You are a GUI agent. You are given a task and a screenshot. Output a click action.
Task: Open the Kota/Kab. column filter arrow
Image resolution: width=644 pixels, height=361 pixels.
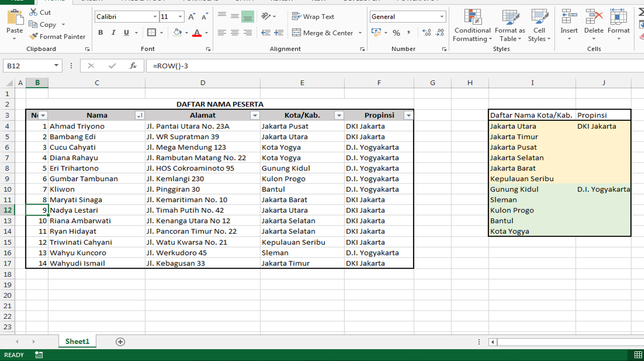(338, 115)
